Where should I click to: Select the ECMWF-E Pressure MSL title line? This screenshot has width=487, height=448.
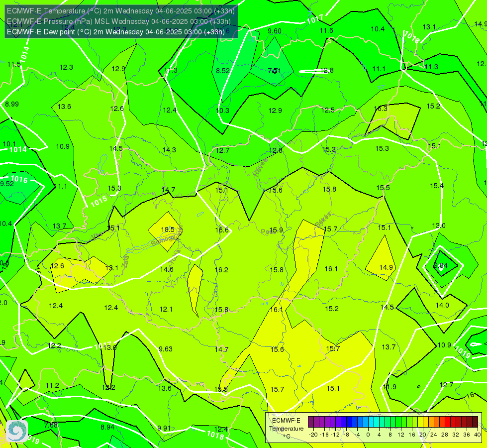[x=119, y=21]
